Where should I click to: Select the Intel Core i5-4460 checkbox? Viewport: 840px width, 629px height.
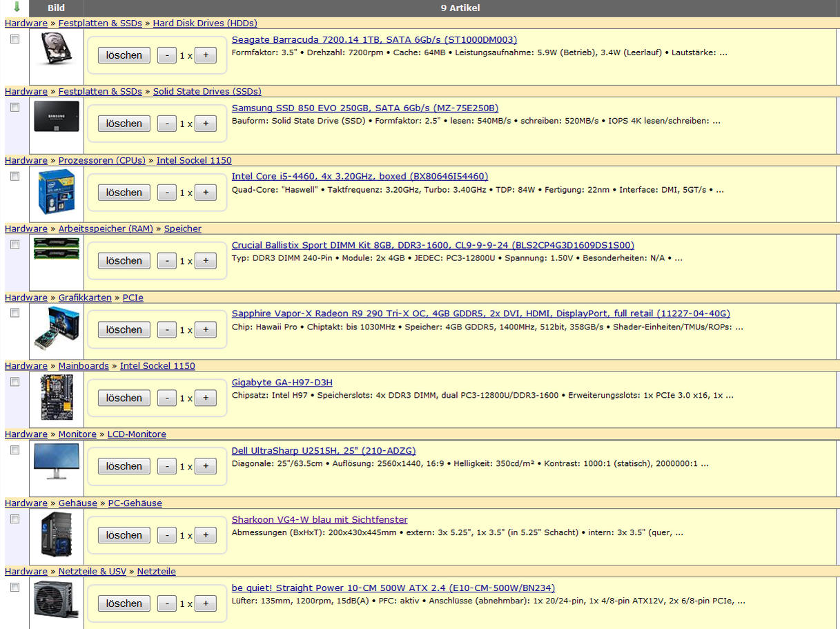[x=15, y=176]
